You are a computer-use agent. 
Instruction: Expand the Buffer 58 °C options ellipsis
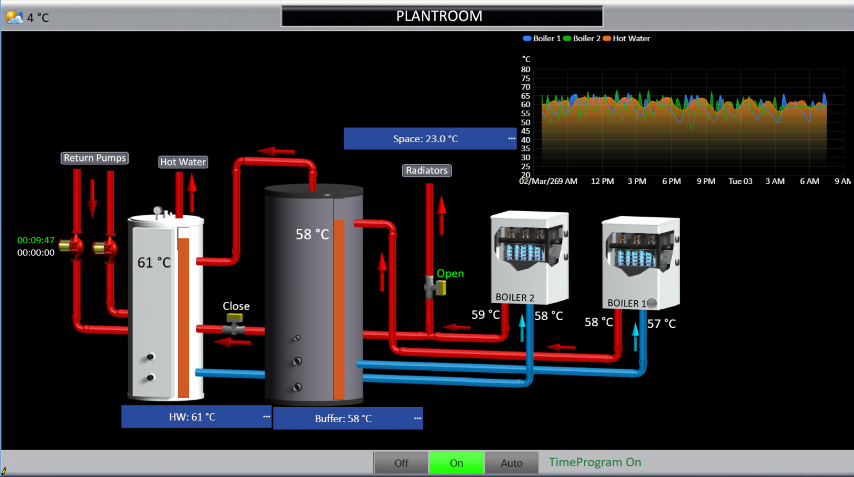[x=416, y=418]
